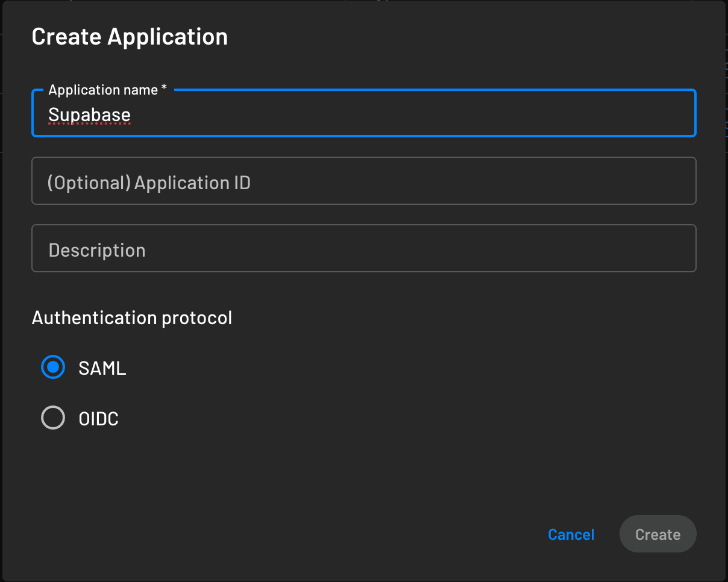This screenshot has height=582, width=728.
Task: Click the misspell-underlined Supabase text
Action: 89,114
